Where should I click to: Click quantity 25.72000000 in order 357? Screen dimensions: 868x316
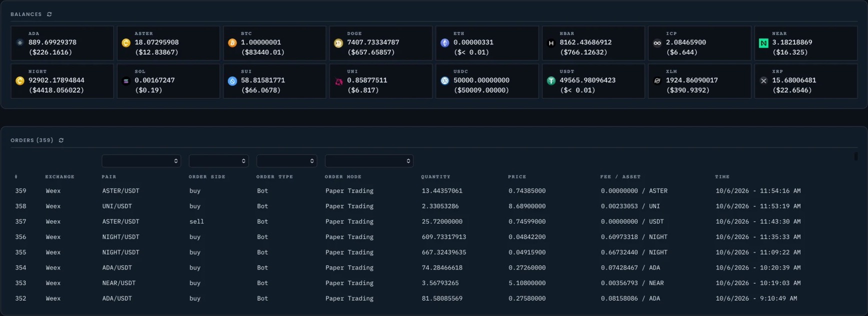click(x=442, y=221)
